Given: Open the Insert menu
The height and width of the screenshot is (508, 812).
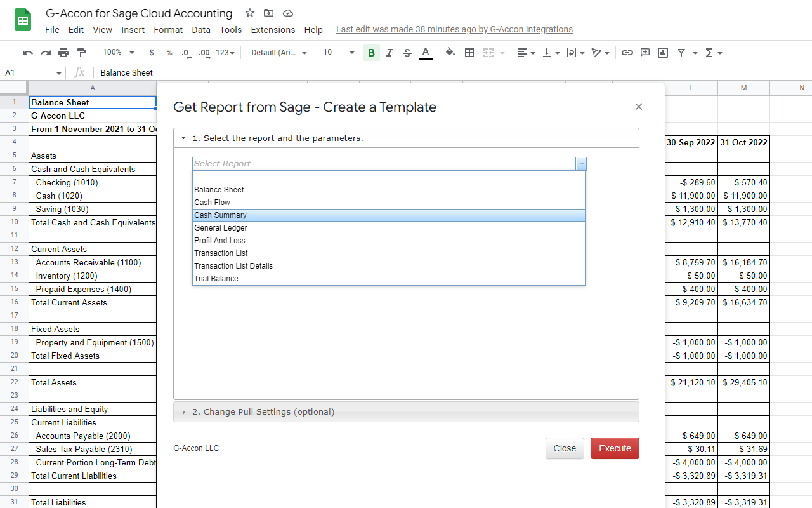Looking at the screenshot, I should tap(133, 30).
